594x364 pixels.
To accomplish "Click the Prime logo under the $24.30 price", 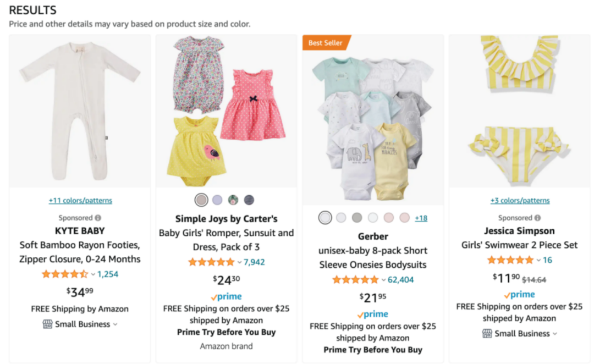I will point(226,297).
